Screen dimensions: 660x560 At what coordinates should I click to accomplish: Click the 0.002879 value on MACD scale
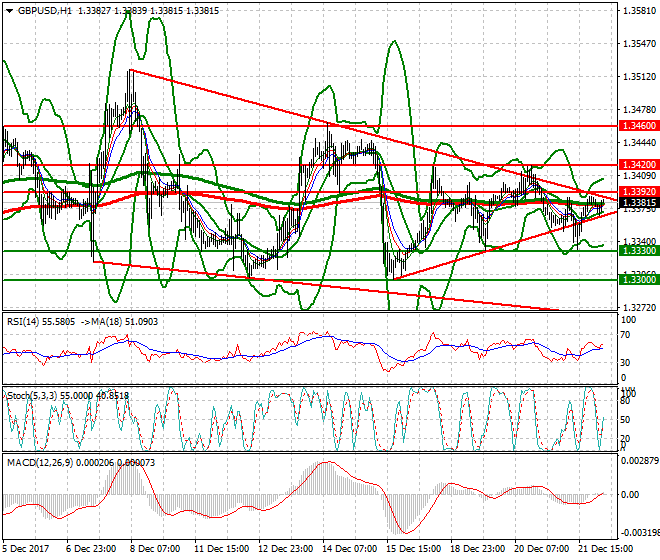[x=639, y=463]
